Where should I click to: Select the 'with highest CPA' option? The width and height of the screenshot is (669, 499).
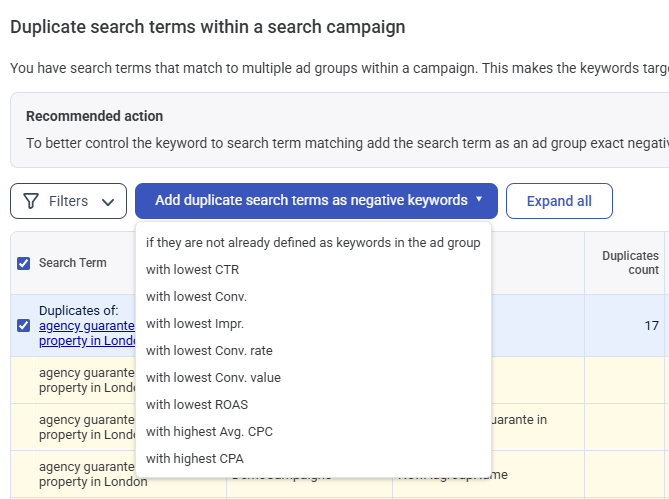(194, 459)
